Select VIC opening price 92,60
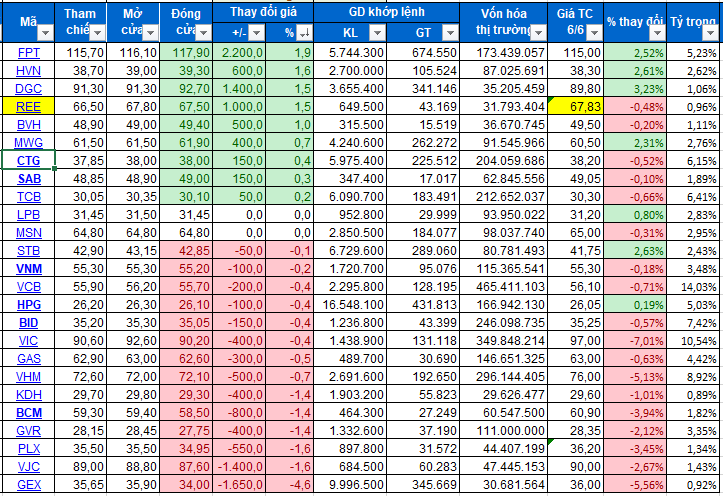This screenshot has width=723, height=496. [133, 341]
